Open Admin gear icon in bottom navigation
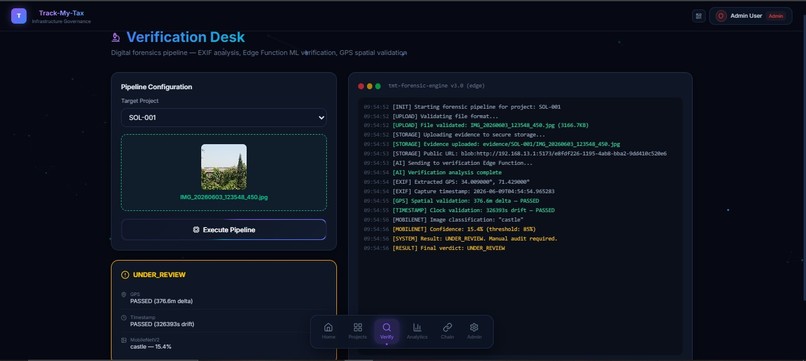The image size is (806, 361). pyautogui.click(x=474, y=327)
